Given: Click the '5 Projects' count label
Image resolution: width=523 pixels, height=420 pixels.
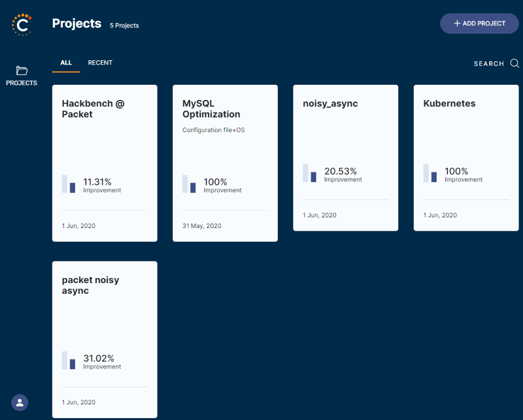Looking at the screenshot, I should (124, 25).
